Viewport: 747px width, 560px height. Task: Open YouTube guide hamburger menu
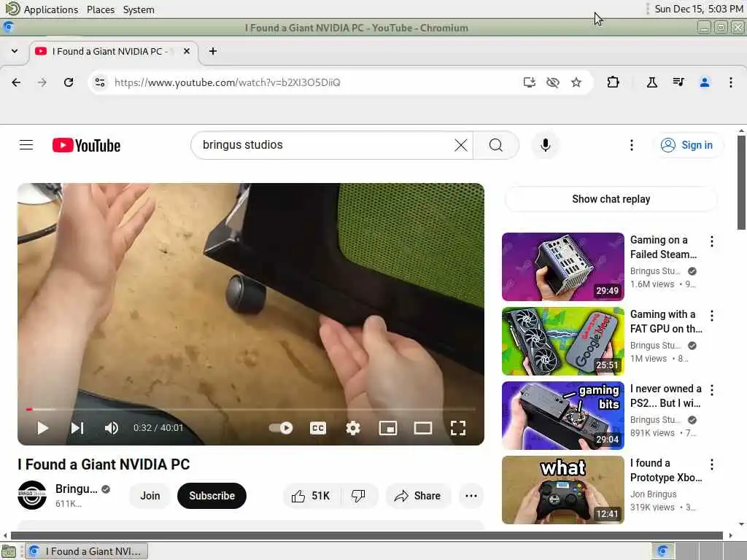(x=26, y=145)
